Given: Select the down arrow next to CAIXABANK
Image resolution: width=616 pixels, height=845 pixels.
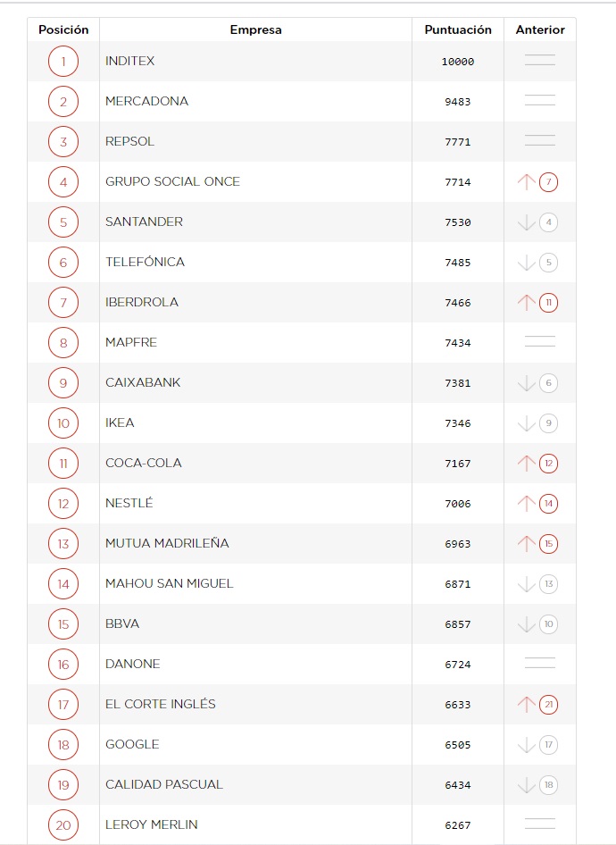Looking at the screenshot, I should coord(526,383).
